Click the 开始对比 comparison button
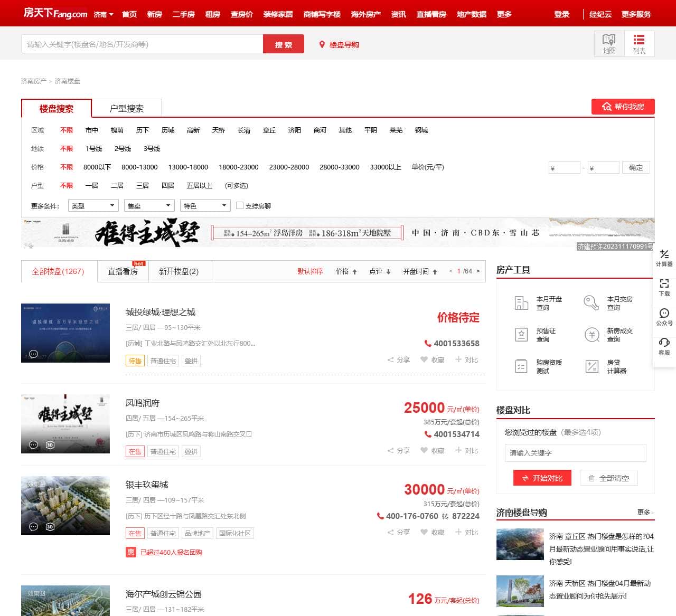Viewport: 676px width, 616px height. point(542,478)
